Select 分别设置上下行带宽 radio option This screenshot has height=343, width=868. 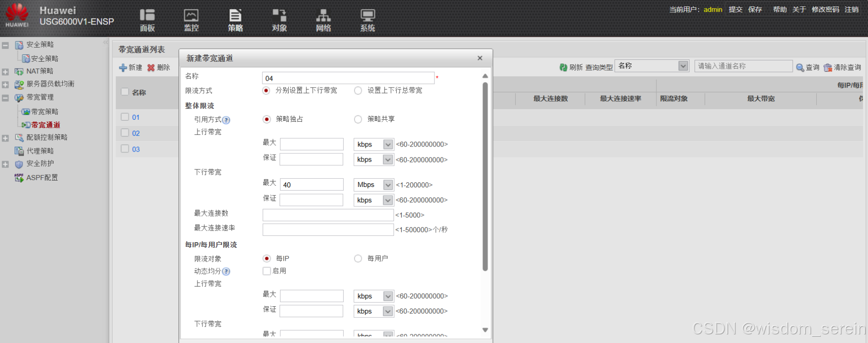point(266,90)
